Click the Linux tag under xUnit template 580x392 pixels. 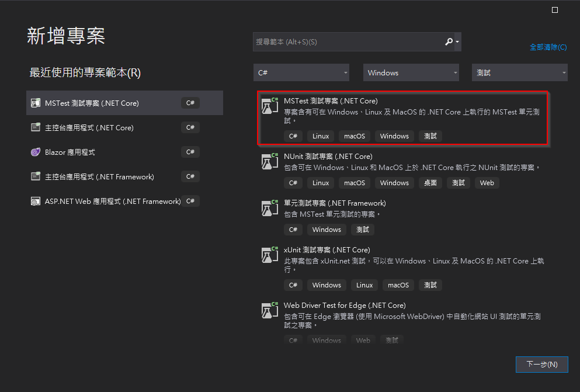pos(364,285)
